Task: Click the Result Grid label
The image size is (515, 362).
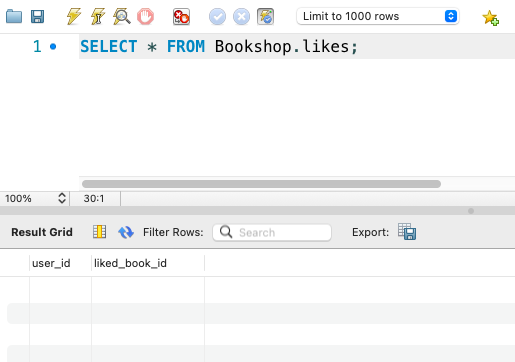Action: click(x=42, y=232)
